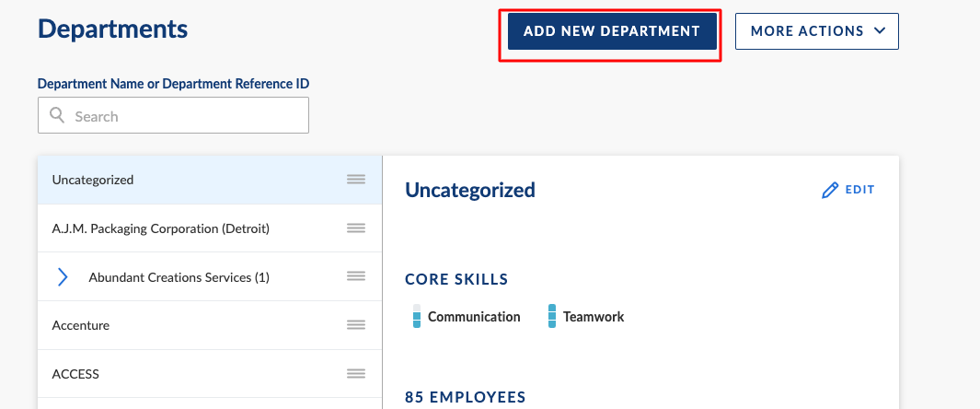Click the drag handle on ACCESS row

coord(355,374)
